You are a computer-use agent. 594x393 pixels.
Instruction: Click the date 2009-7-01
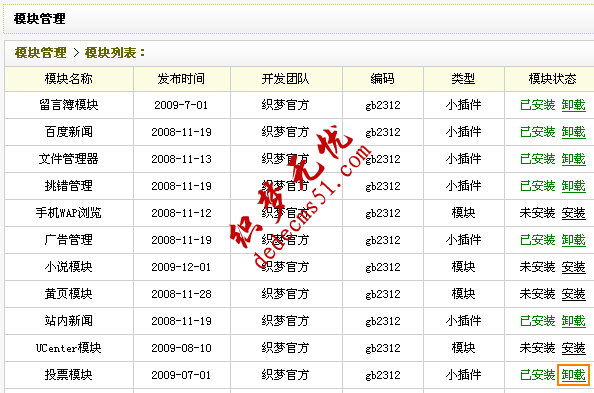coord(181,105)
